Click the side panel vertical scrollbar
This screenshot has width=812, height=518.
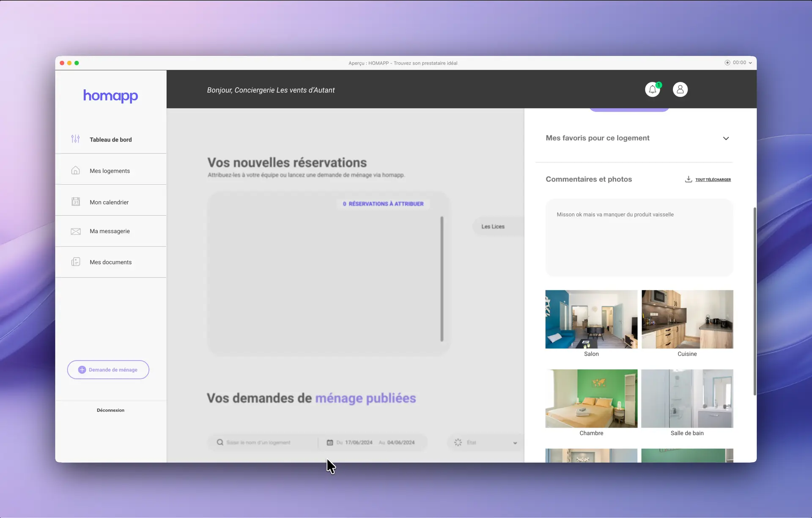(754, 301)
